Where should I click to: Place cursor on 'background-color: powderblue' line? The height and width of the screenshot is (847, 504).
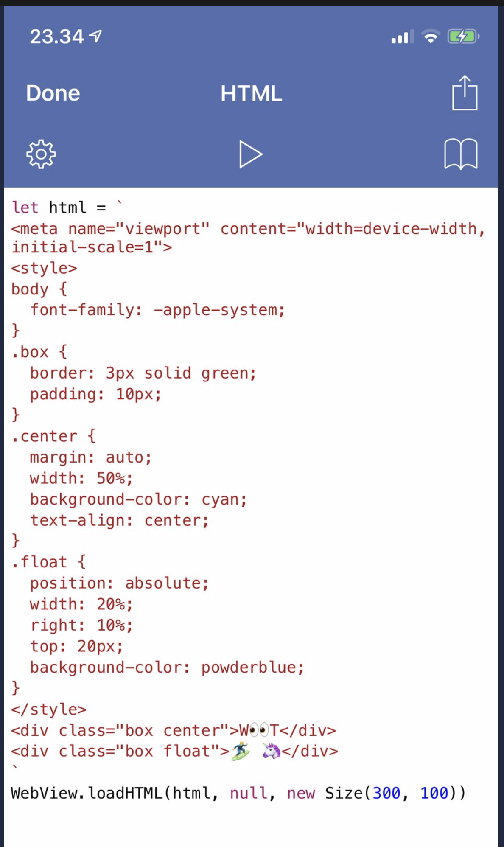tap(167, 667)
